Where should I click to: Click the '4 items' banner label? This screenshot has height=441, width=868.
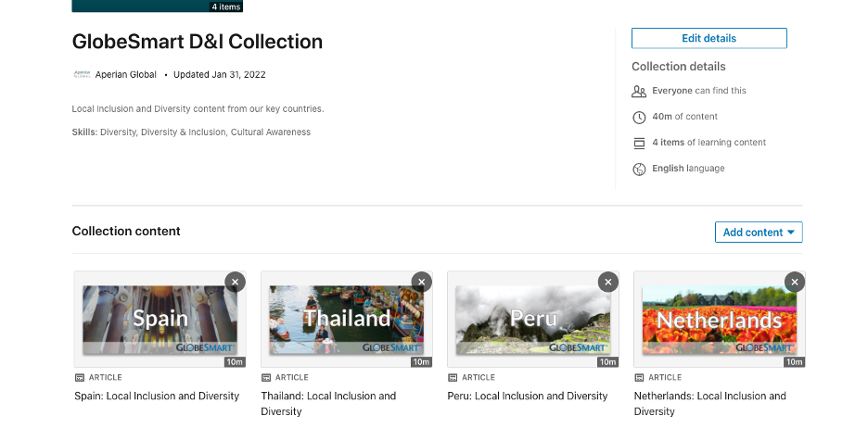coord(226,6)
